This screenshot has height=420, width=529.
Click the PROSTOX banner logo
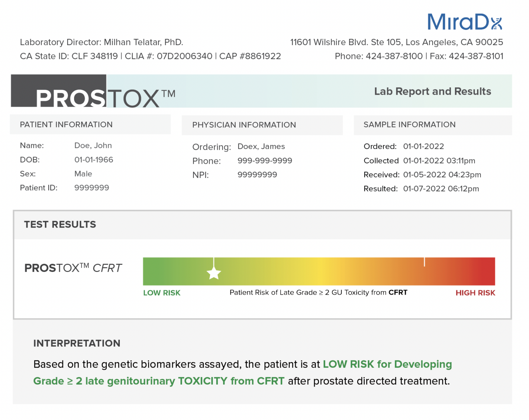click(x=105, y=98)
